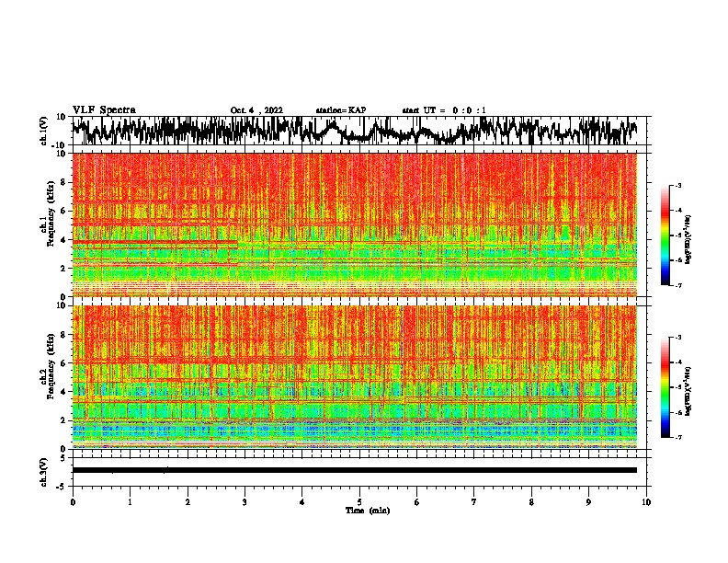Click the Time (min) axis label
The height and width of the screenshot is (563, 728).
click(368, 511)
